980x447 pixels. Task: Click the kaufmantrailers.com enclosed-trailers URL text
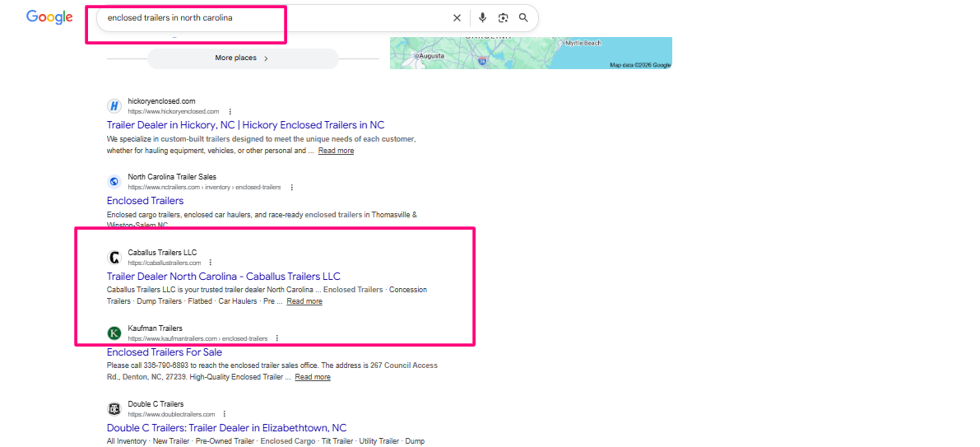(197, 338)
